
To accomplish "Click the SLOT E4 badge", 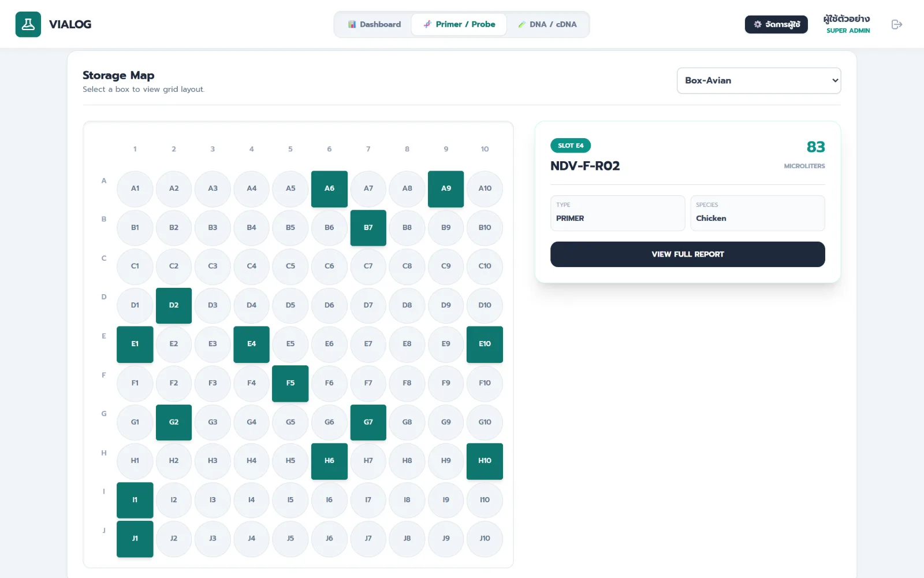I will tap(571, 146).
